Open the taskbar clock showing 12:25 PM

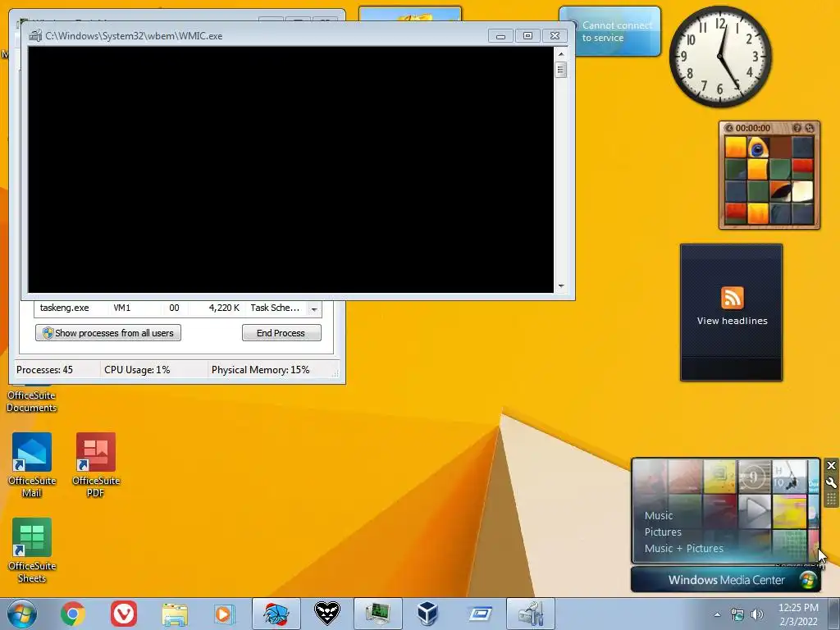point(798,614)
